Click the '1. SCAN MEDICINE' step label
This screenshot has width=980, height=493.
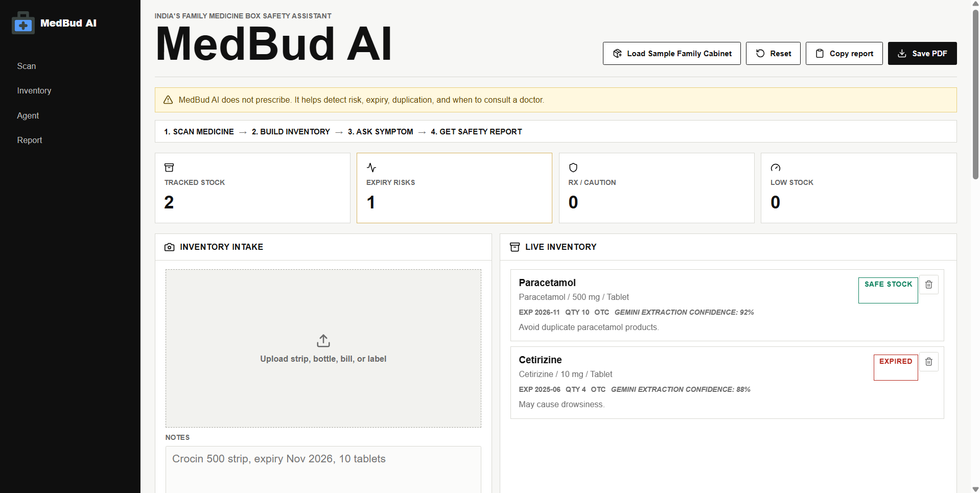coord(199,132)
